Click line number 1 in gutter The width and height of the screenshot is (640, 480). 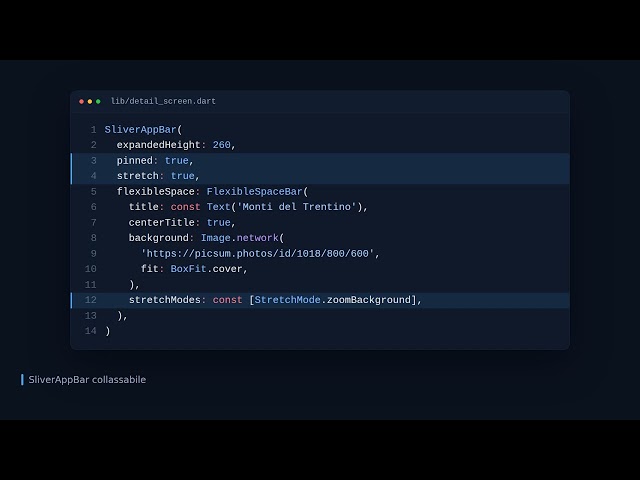(93, 130)
